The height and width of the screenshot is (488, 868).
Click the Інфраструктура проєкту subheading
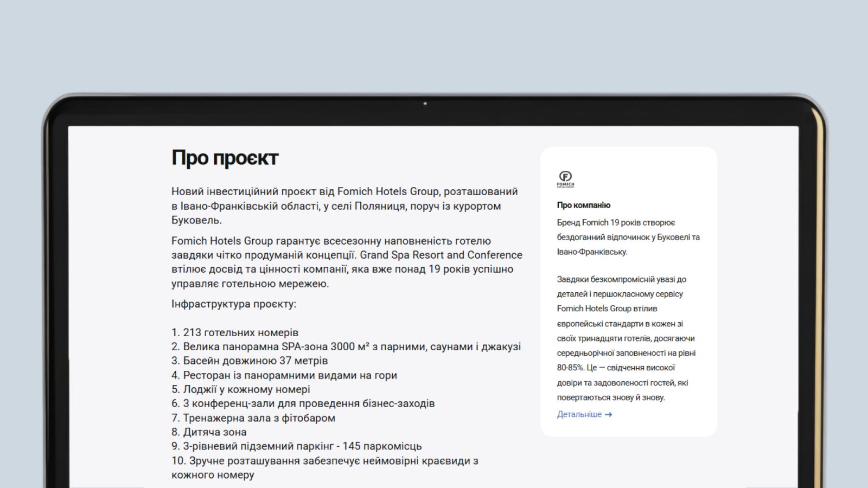(x=234, y=304)
